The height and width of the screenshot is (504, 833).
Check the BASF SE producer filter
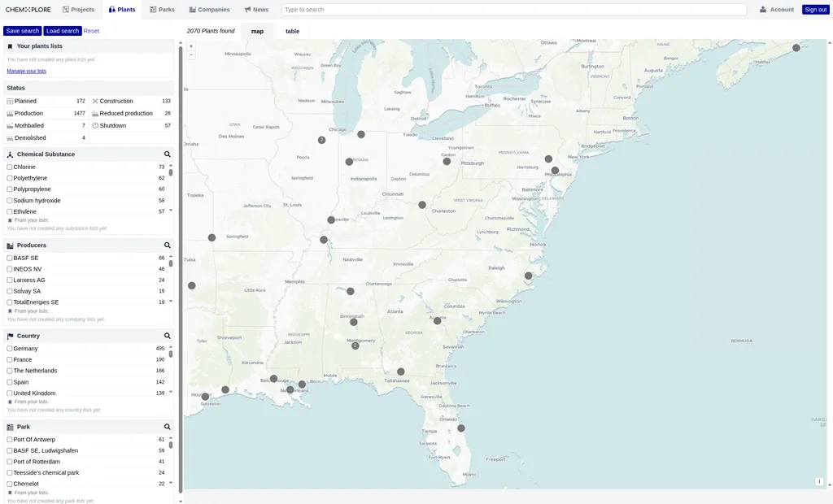point(10,259)
